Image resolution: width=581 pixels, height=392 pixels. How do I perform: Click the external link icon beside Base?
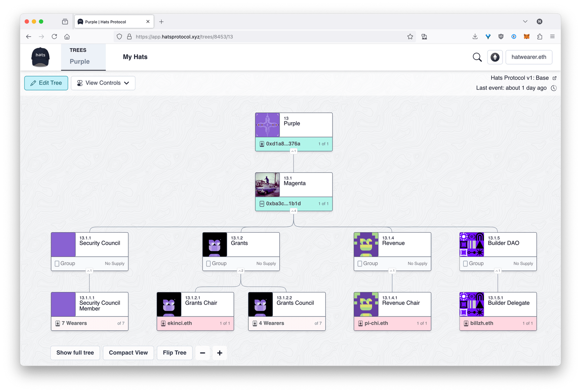point(555,78)
